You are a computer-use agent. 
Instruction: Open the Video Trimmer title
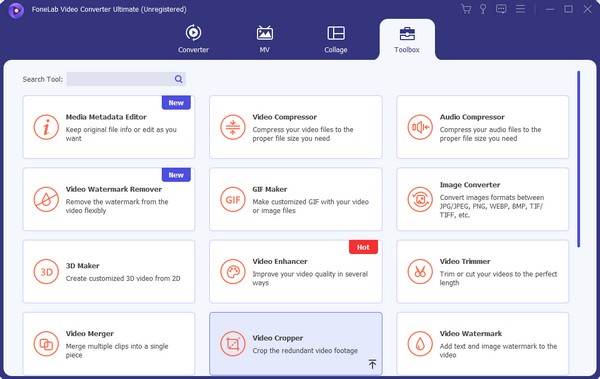click(465, 261)
